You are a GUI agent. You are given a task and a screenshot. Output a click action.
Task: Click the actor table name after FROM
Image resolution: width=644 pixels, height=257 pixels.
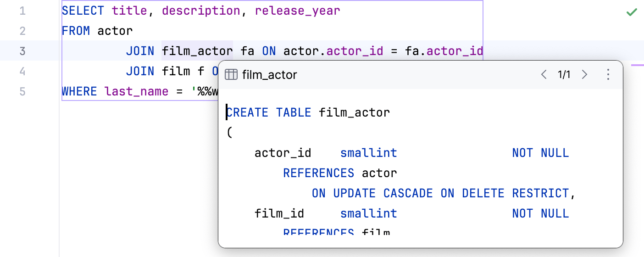point(115,31)
